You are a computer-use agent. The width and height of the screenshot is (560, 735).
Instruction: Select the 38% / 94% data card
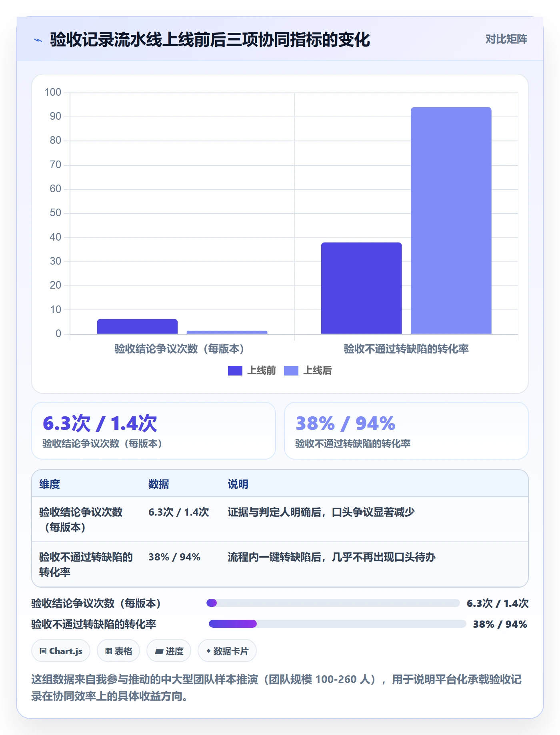click(x=406, y=431)
